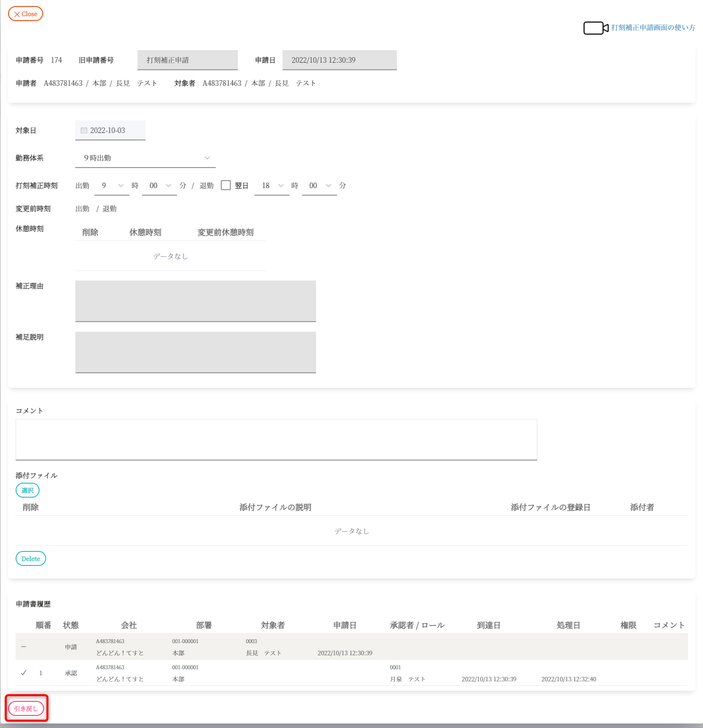Click the 承認 status cell in history
This screenshot has height=728, width=703.
click(71, 673)
